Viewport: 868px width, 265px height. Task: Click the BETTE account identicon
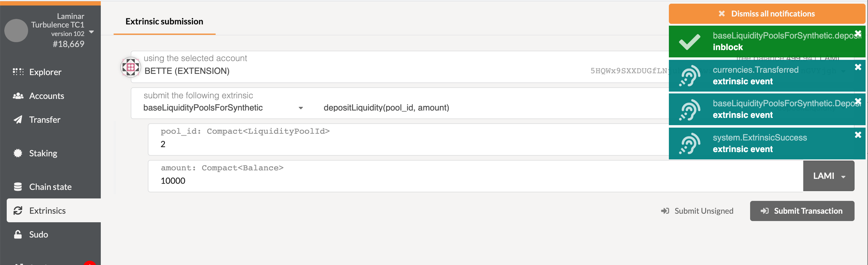point(131,67)
